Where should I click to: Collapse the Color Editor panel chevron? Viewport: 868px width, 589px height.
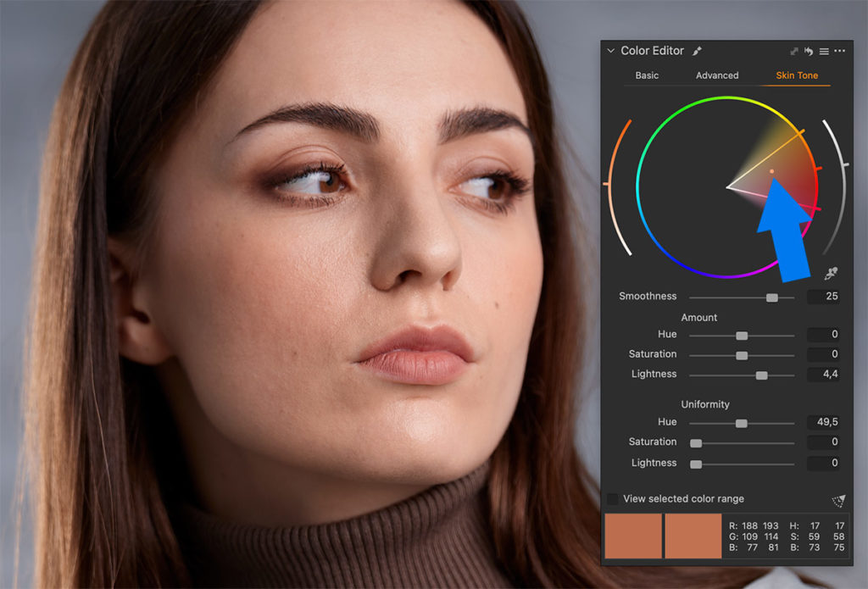[611, 50]
